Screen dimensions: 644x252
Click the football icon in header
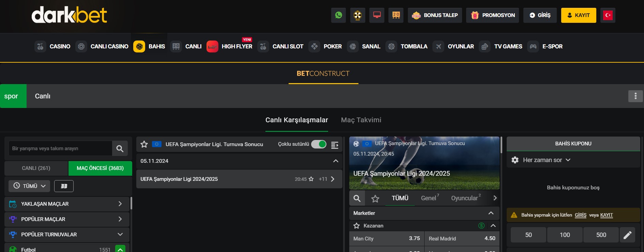357,15
